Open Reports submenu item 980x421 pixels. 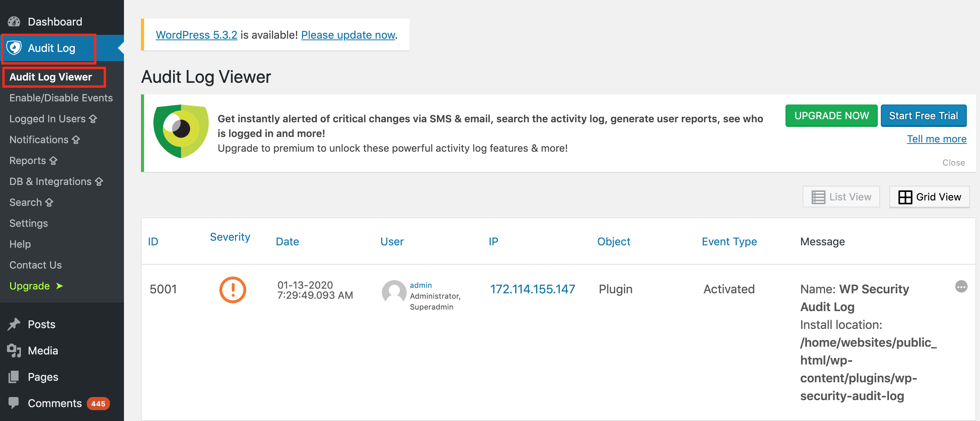click(28, 161)
